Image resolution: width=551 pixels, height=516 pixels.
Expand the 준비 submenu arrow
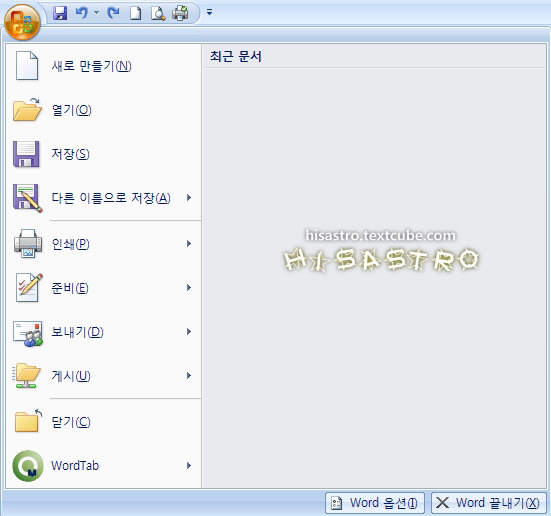pos(189,288)
